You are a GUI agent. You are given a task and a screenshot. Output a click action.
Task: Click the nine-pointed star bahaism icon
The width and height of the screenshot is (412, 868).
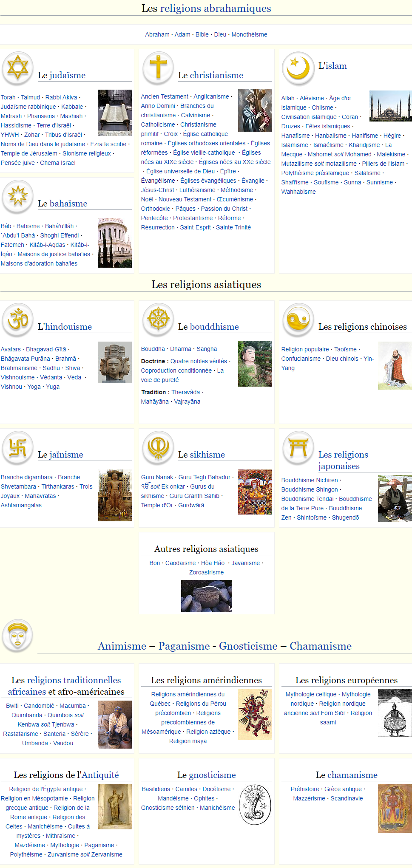tap(17, 196)
